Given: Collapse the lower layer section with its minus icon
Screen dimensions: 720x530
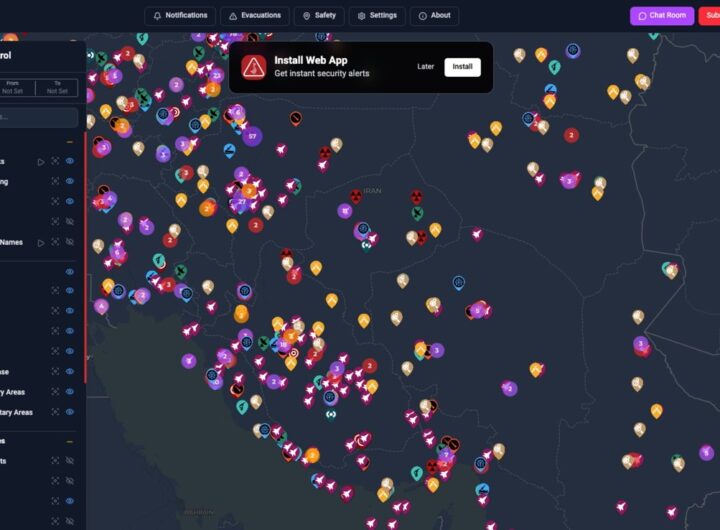Looking at the screenshot, I should (x=69, y=441).
